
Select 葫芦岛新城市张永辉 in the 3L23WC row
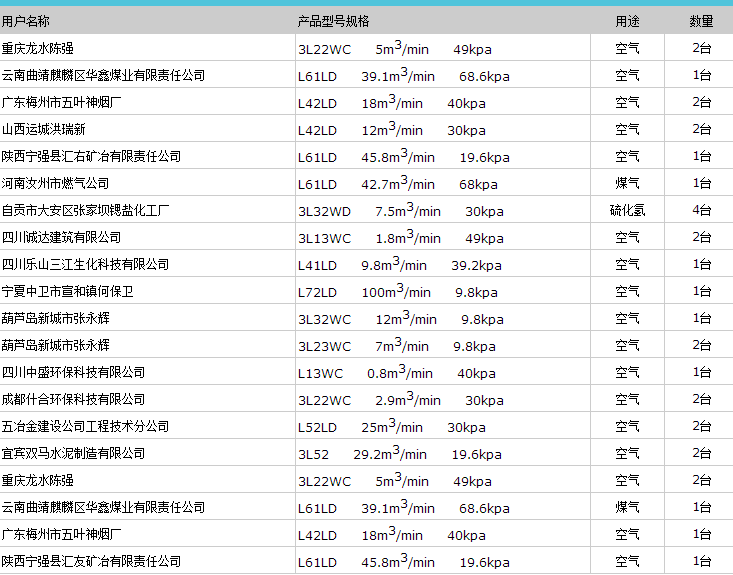pos(56,345)
